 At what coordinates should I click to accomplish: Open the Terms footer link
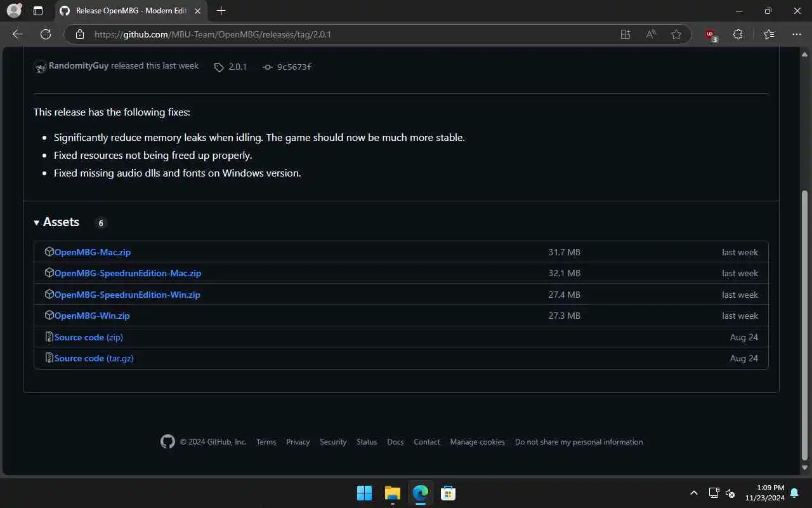[266, 442]
